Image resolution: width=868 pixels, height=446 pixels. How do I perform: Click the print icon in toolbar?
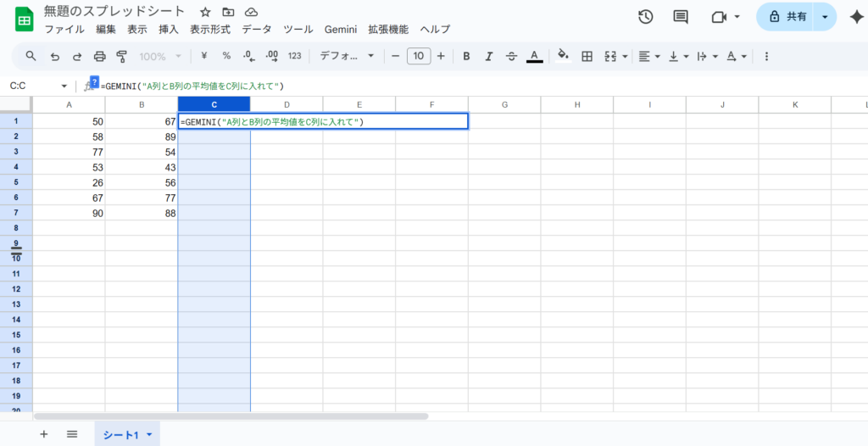click(x=99, y=56)
